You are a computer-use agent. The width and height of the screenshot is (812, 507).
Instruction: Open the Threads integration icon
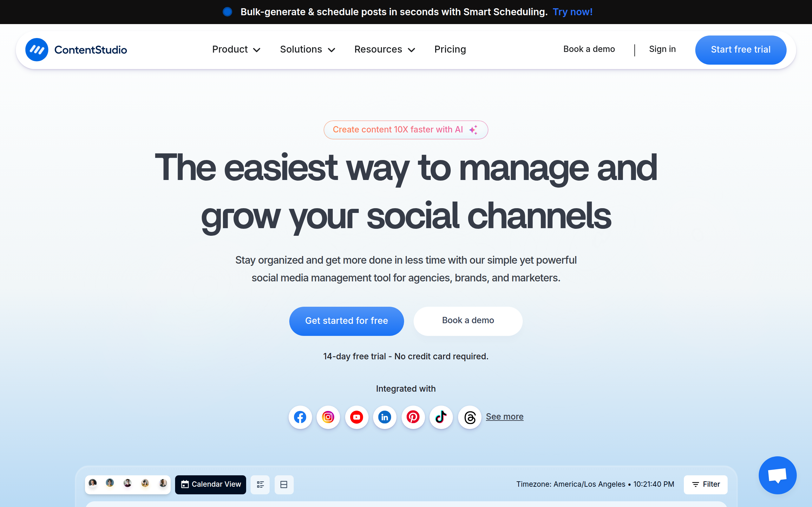click(469, 417)
